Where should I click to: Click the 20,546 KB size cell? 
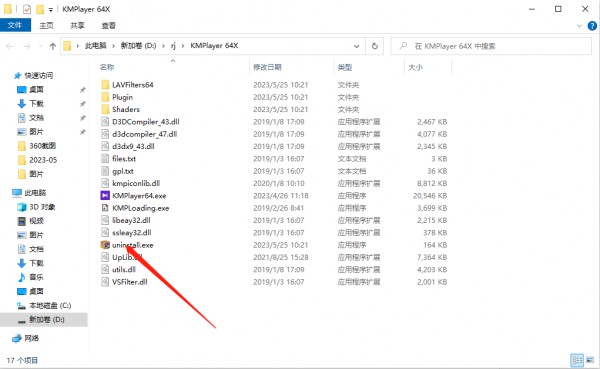[x=430, y=196]
